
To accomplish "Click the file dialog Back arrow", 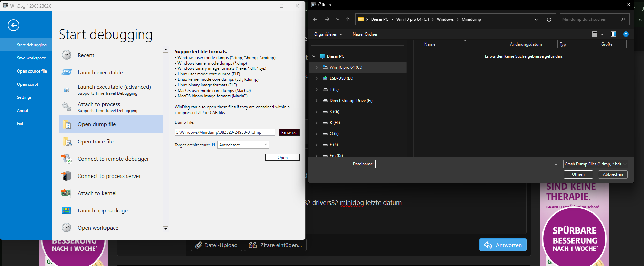I will pyautogui.click(x=315, y=19).
